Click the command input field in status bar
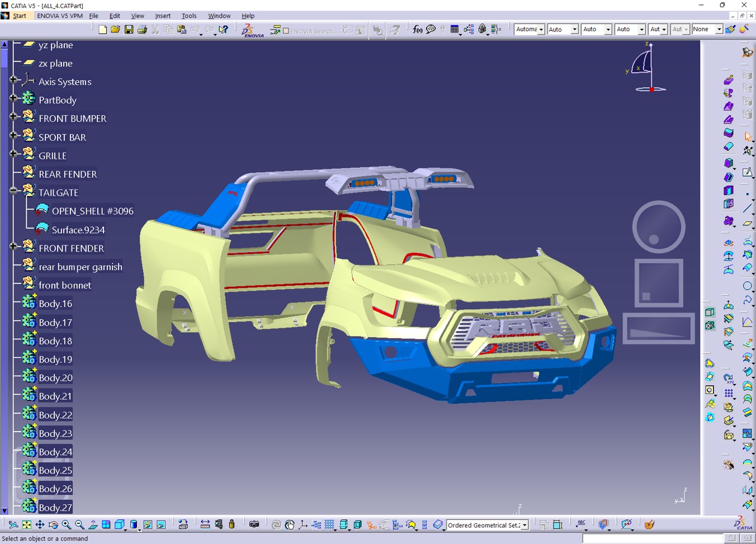Screen dimensions: 756x544 click(653, 538)
